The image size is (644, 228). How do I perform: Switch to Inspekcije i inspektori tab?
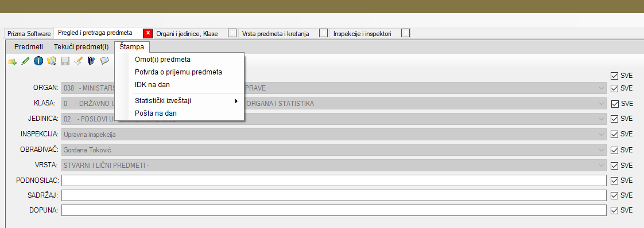click(362, 34)
